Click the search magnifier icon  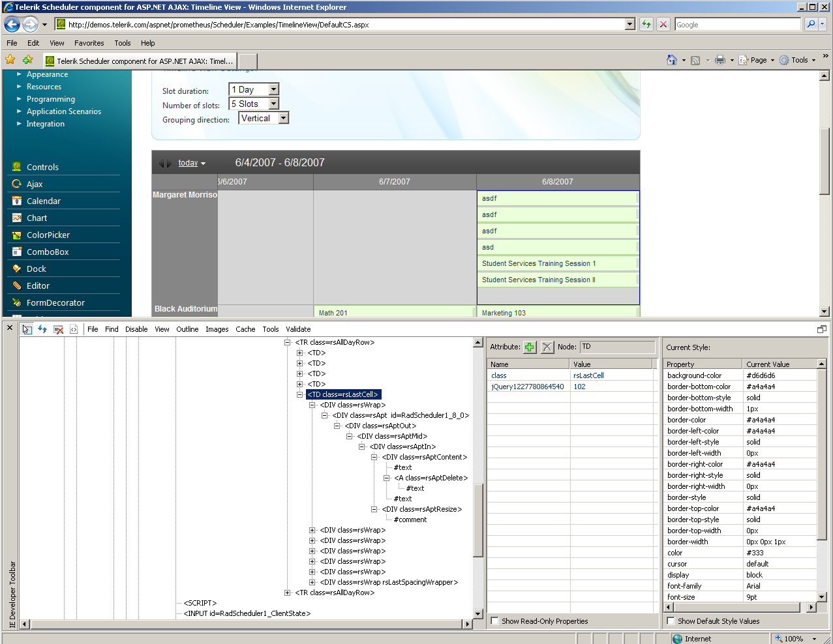point(811,24)
